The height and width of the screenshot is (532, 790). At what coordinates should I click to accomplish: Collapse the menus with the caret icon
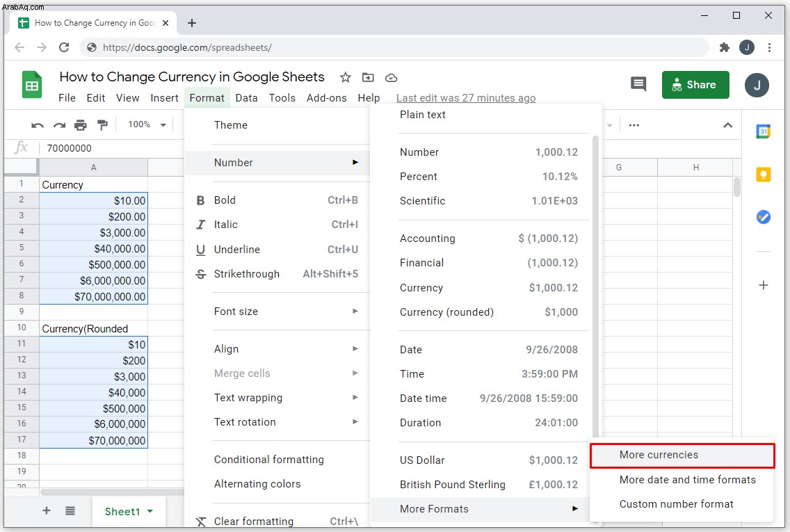click(x=727, y=125)
